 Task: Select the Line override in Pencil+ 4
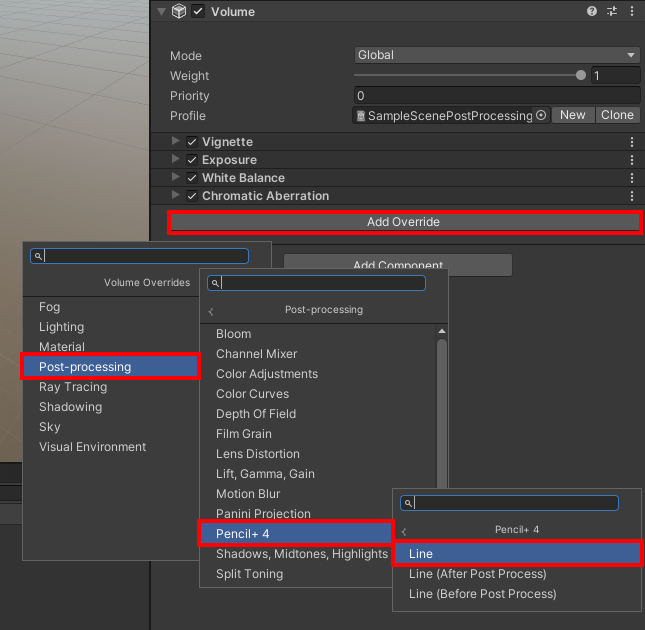coord(517,554)
